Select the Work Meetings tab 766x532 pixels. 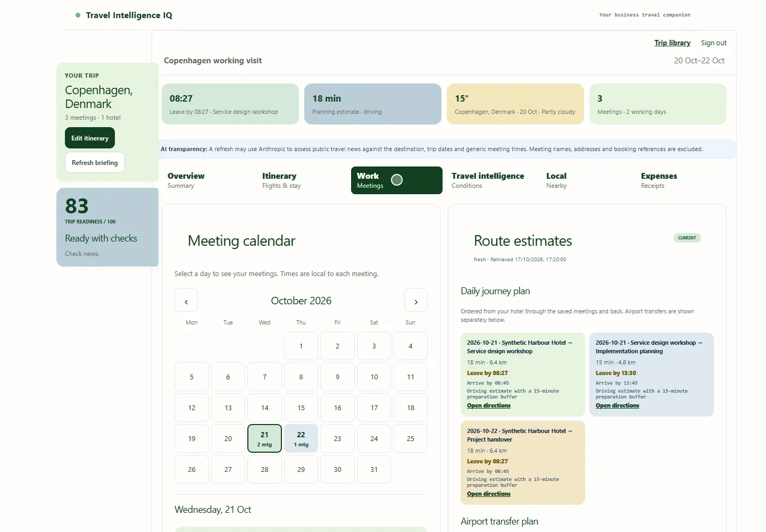tap(397, 180)
